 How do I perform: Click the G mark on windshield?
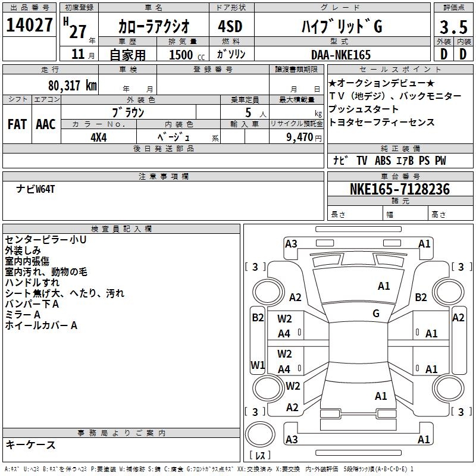[x=376, y=314]
